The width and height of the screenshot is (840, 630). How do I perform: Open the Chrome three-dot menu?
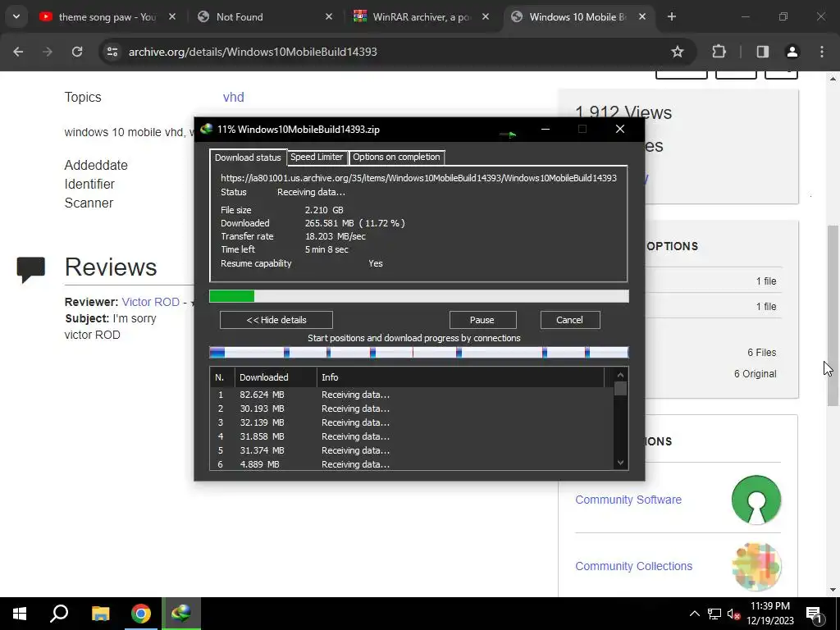click(822, 52)
